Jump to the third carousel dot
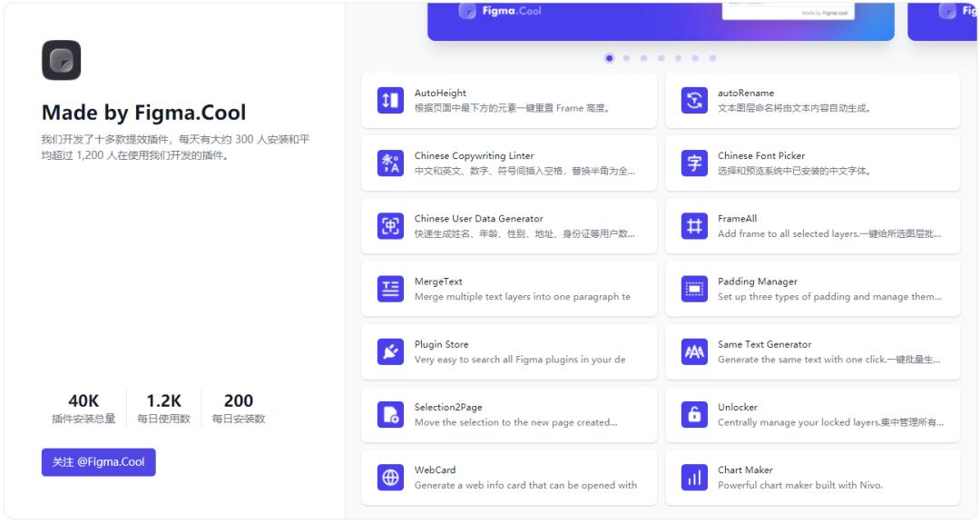980x524 pixels. coord(643,58)
